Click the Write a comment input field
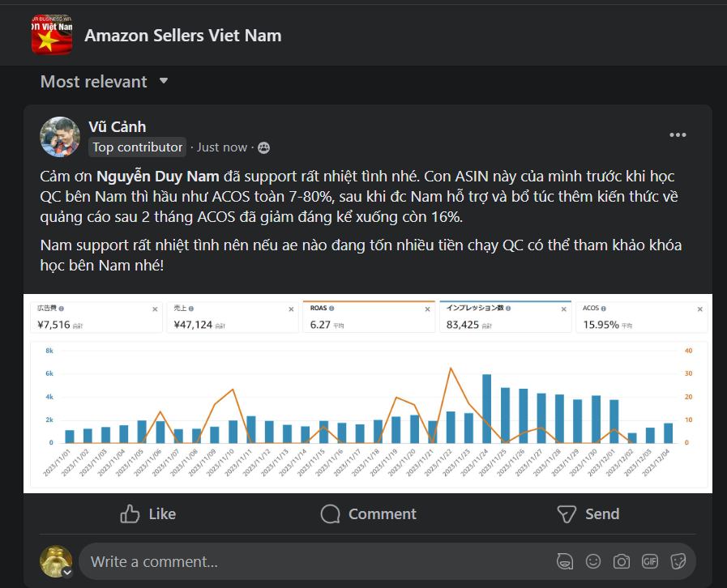 (316, 561)
